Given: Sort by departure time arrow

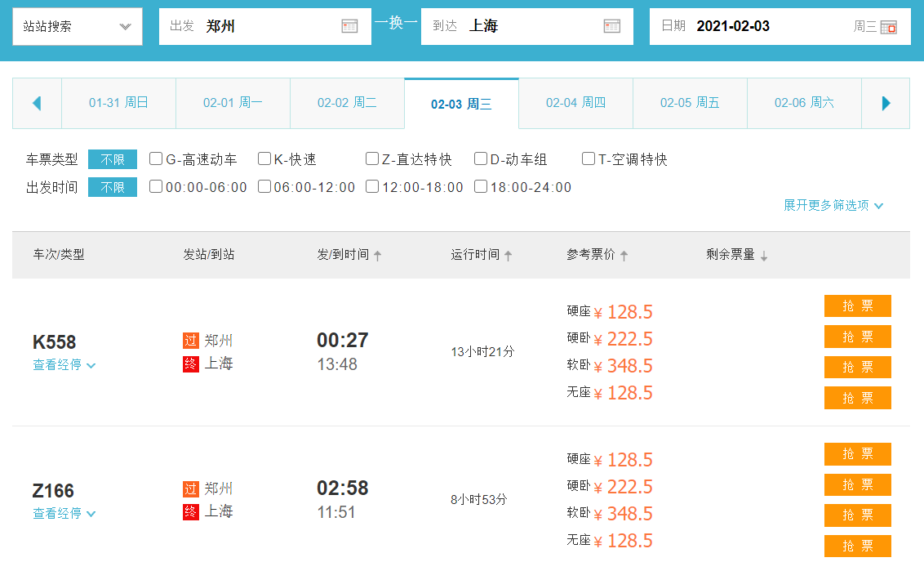Looking at the screenshot, I should [x=377, y=256].
